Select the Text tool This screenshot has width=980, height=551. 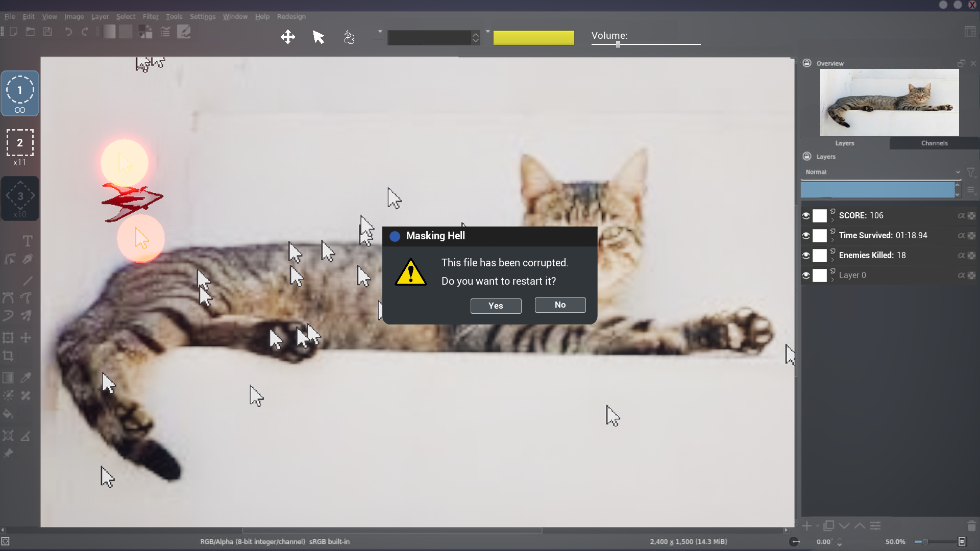tap(28, 241)
